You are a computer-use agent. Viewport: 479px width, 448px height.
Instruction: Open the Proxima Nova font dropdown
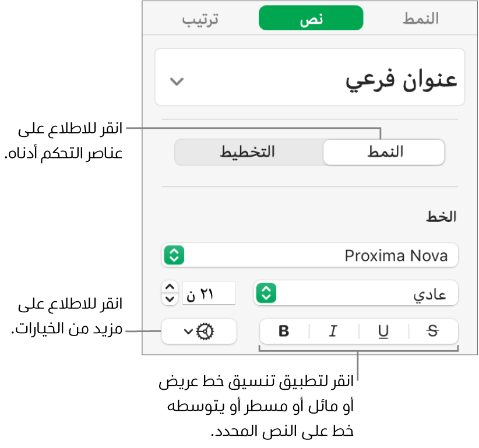(x=309, y=255)
